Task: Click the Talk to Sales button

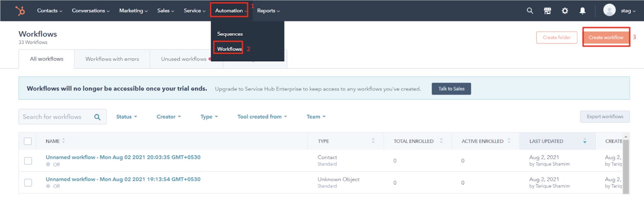Action: (x=451, y=89)
